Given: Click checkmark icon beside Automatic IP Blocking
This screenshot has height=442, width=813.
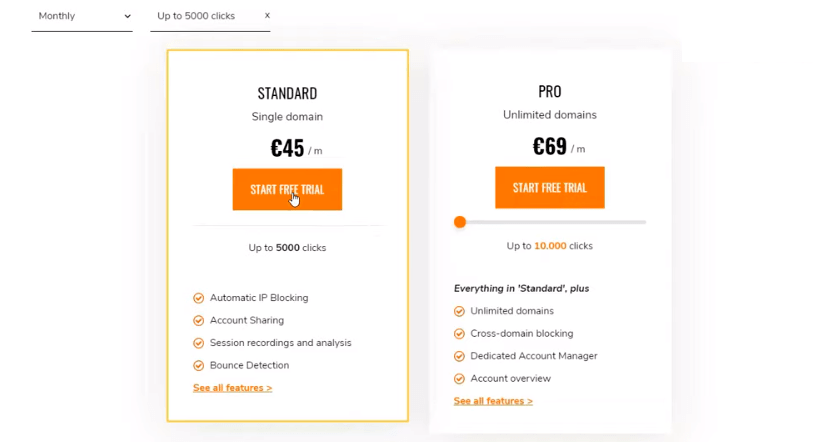Looking at the screenshot, I should click(x=199, y=298).
